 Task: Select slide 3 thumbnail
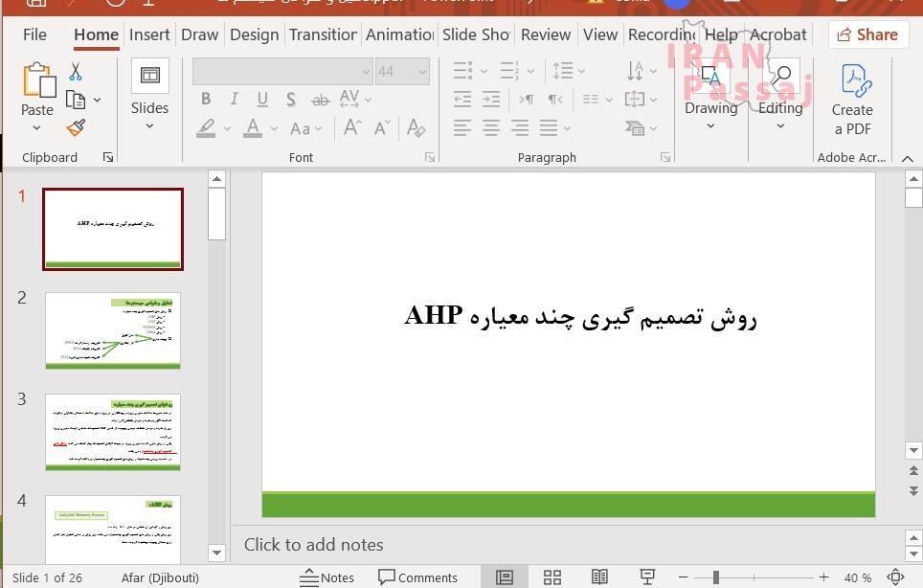113,432
